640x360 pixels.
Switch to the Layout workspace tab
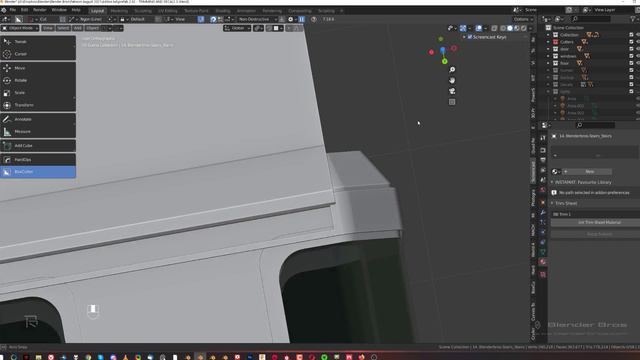[x=97, y=11]
